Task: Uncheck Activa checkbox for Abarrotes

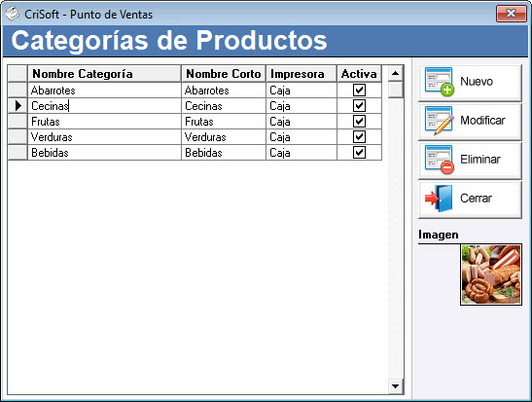Action: pyautogui.click(x=359, y=91)
